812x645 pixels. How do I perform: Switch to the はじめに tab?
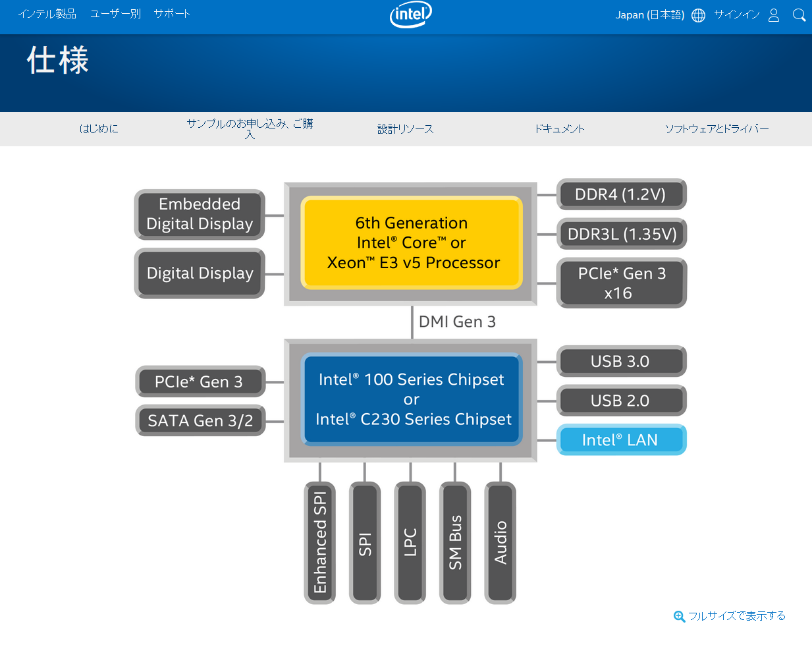99,128
